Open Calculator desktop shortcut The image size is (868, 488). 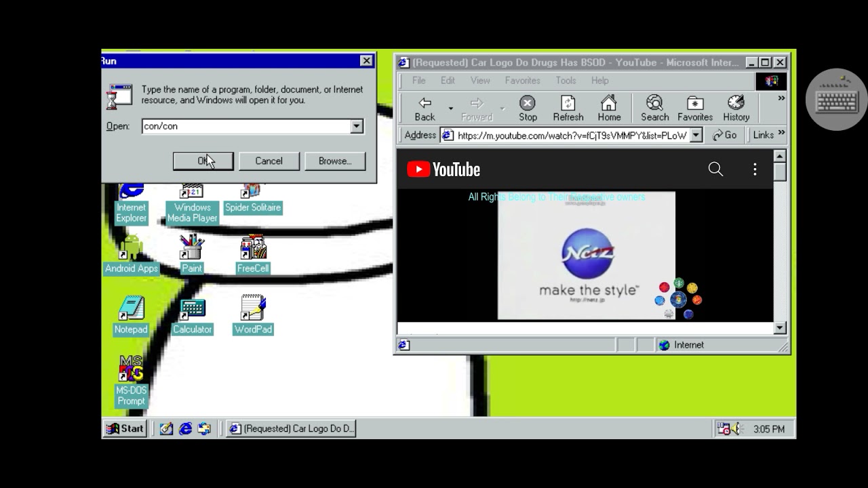point(192,315)
